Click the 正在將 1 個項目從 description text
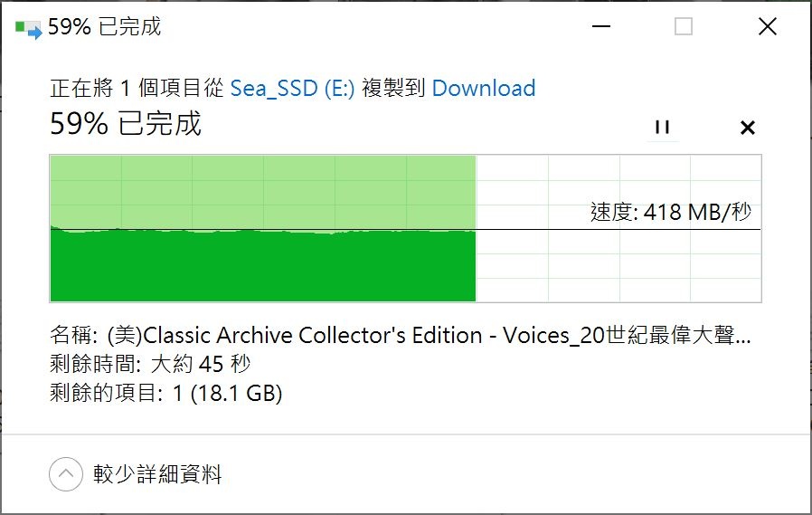Screen dimensions: 812x515 coord(137,88)
